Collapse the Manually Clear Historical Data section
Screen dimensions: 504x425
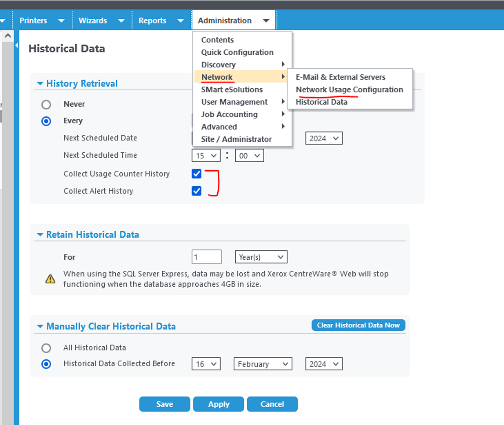click(x=40, y=326)
